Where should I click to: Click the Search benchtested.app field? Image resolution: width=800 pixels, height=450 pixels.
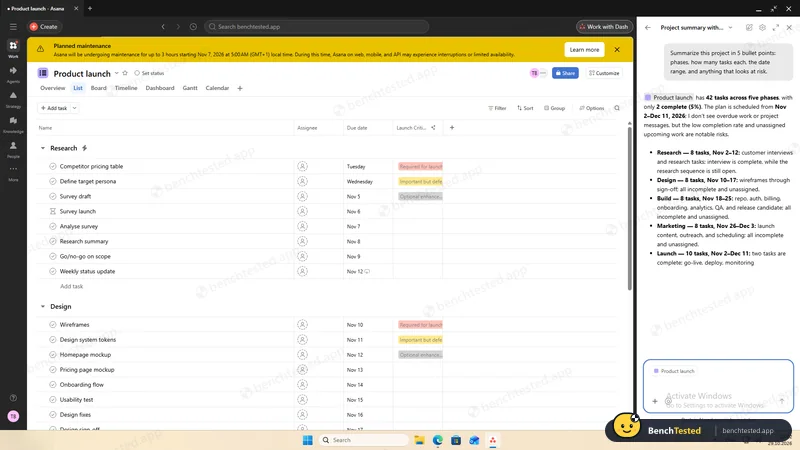(316, 27)
